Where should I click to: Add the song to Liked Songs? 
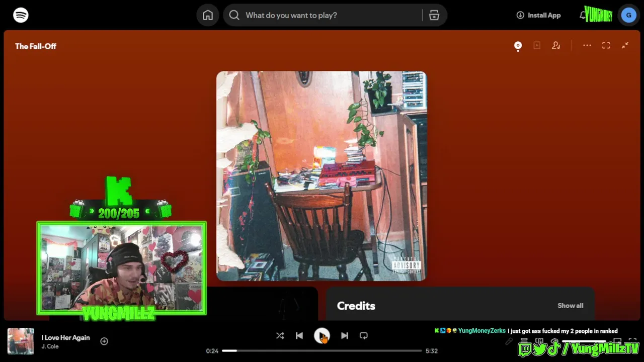(x=104, y=341)
